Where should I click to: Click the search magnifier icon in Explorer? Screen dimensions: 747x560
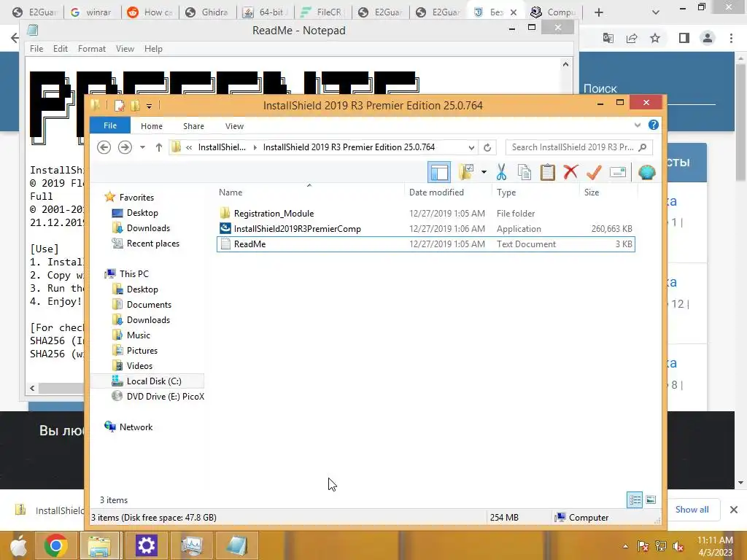[642, 147]
